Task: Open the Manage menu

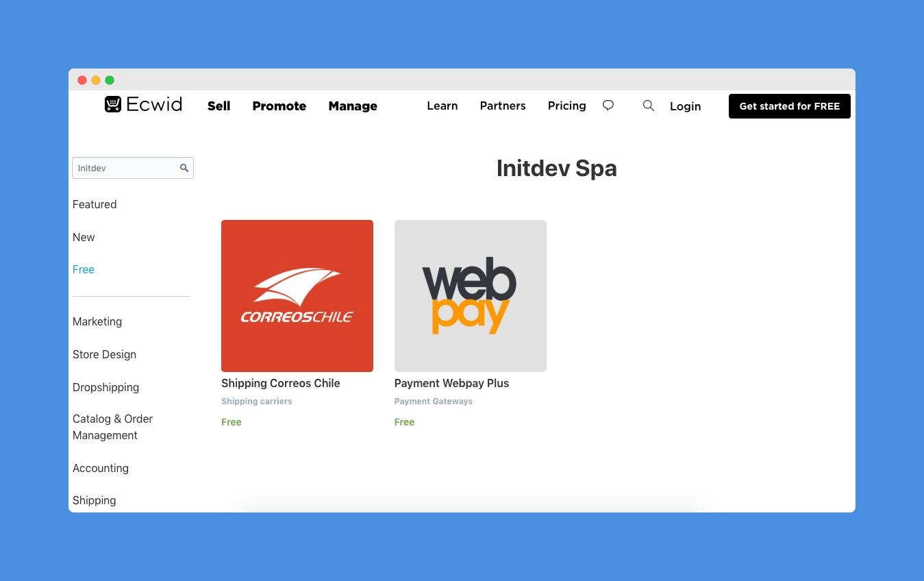Action: (353, 106)
